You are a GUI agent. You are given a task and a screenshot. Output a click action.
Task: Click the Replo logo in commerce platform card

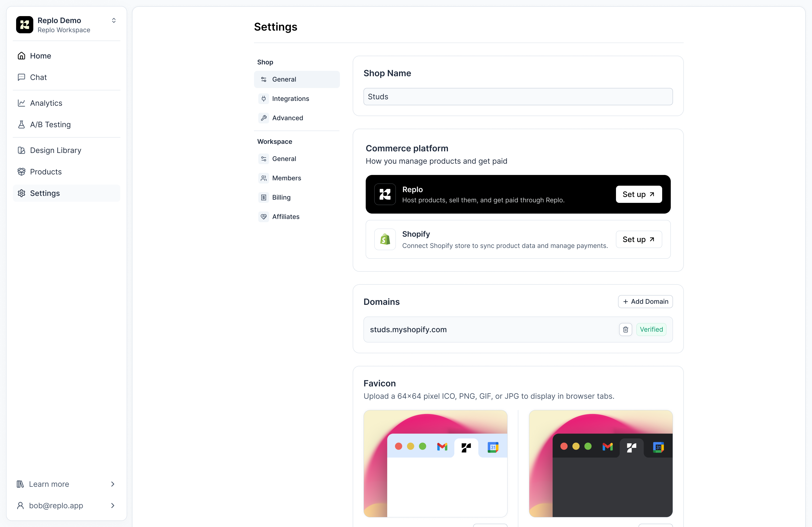coord(385,194)
